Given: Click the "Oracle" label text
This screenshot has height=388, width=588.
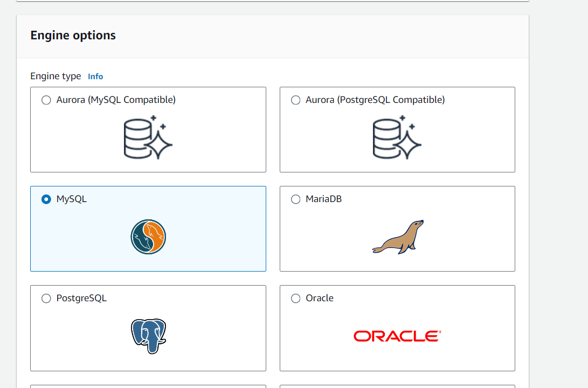Looking at the screenshot, I should 320,298.
